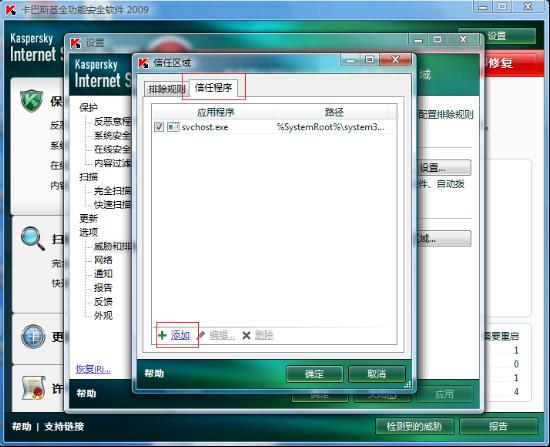Click the magnifier scan icon
550x447 pixels.
(x=33, y=238)
